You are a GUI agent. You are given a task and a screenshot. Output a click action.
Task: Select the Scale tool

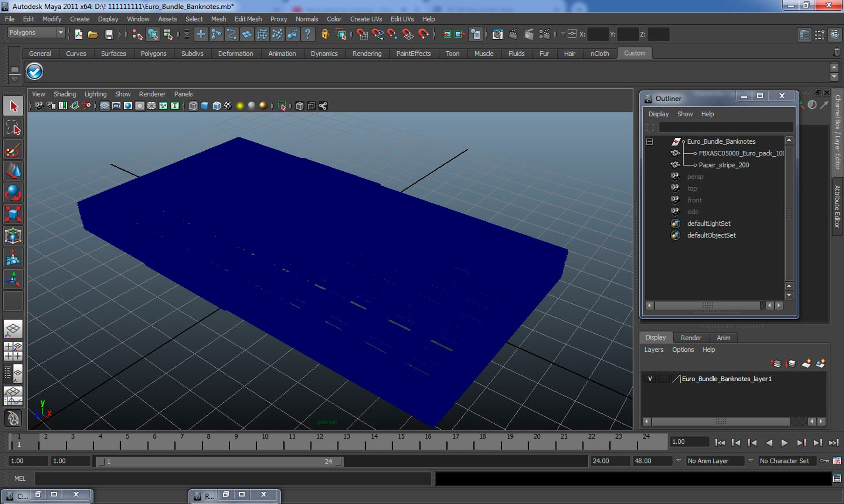click(13, 214)
